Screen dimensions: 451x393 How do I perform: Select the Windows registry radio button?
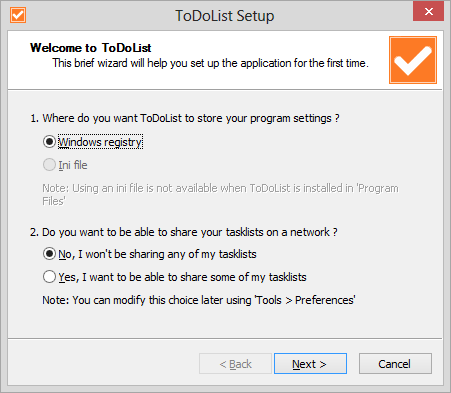tap(49, 142)
